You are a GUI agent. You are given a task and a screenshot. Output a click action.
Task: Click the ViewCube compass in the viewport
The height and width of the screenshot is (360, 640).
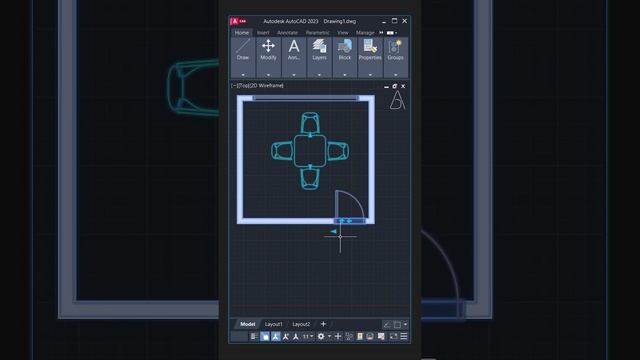(397, 100)
